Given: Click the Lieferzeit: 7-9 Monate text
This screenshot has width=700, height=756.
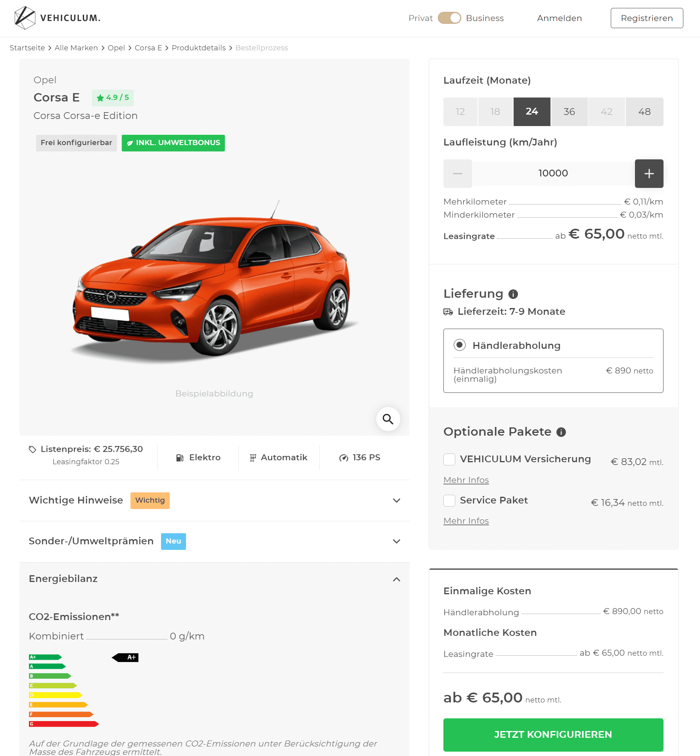Looking at the screenshot, I should [511, 312].
